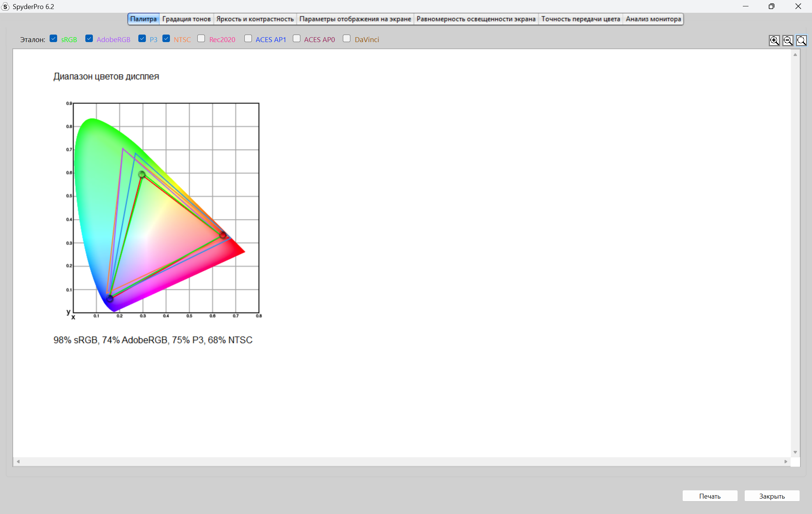Click the vertical scrollbar down arrow
Viewport: 812px width, 514px height.
pos(795,452)
